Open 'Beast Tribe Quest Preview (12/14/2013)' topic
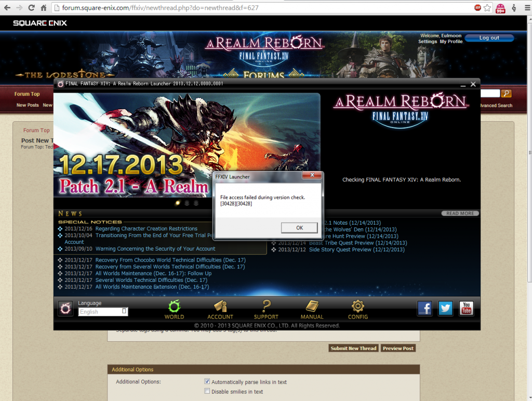The image size is (532, 401). (x=358, y=243)
